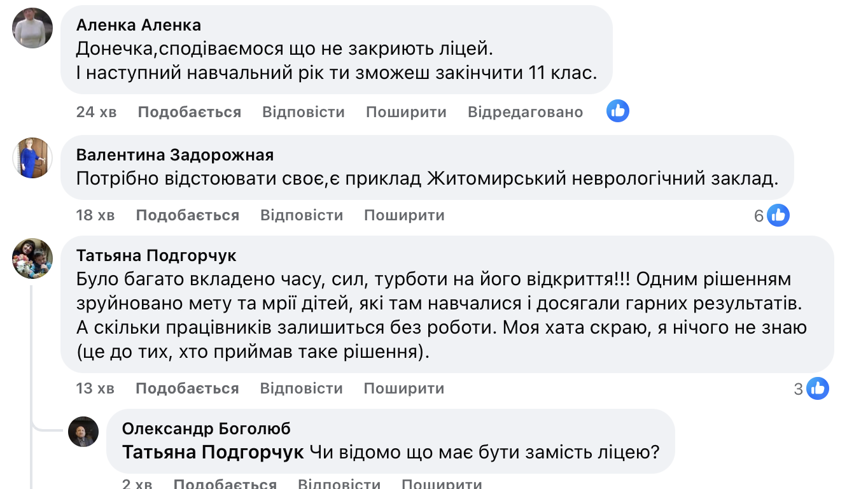The image size is (868, 489).
Task: Share Валентина Задорожная's comment
Action: pyautogui.click(x=404, y=215)
